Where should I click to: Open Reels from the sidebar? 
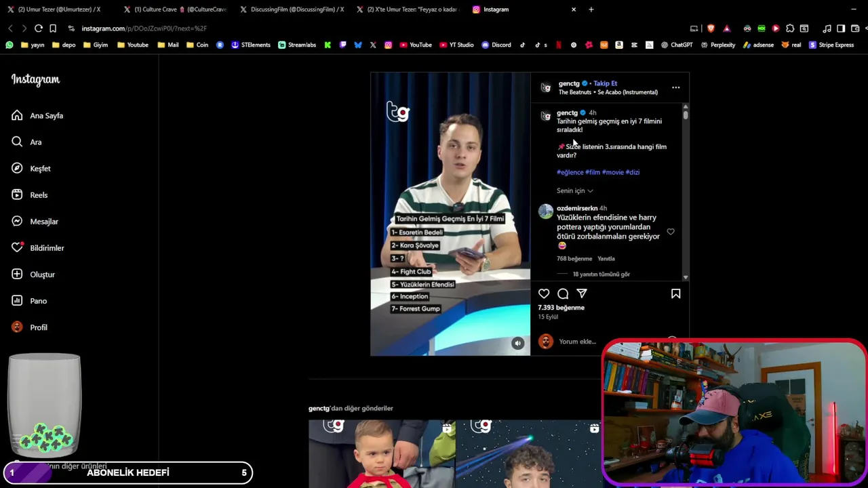pos(29,195)
